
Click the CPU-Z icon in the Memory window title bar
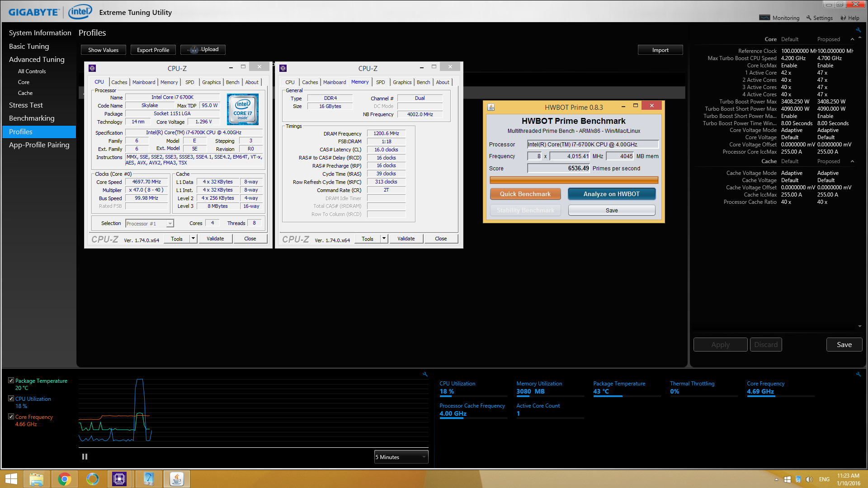tap(283, 68)
